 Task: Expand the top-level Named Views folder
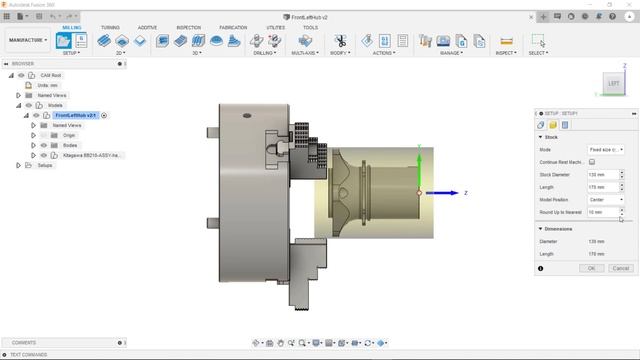point(18,95)
